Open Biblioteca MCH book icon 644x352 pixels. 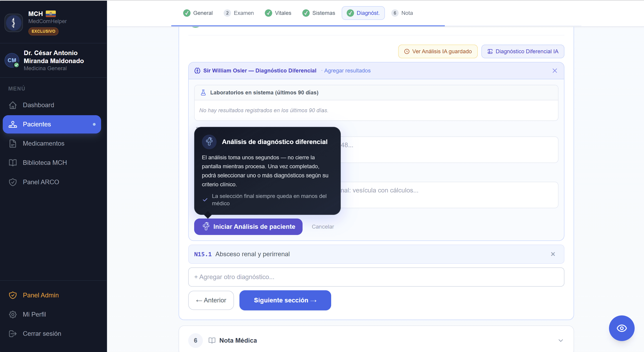pos(13,163)
